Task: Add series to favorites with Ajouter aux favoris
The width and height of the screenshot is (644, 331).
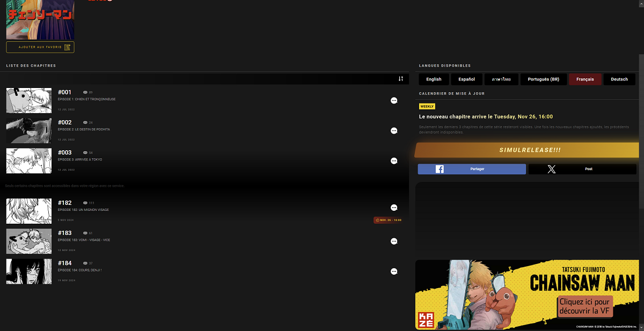Action: (x=40, y=47)
